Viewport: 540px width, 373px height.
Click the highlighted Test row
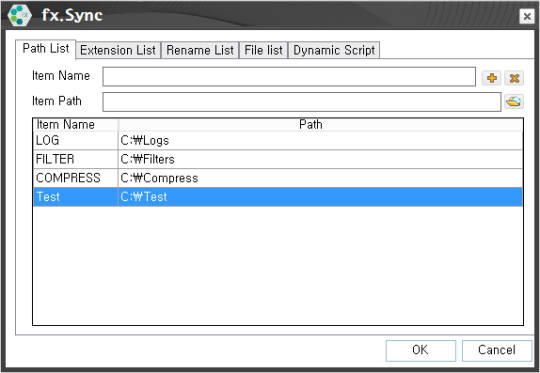(x=278, y=197)
